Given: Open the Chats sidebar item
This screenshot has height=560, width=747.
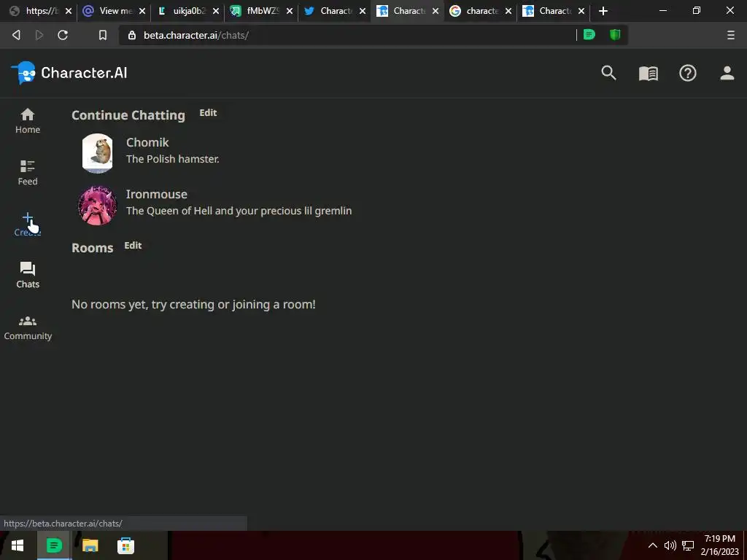Looking at the screenshot, I should pos(28,275).
